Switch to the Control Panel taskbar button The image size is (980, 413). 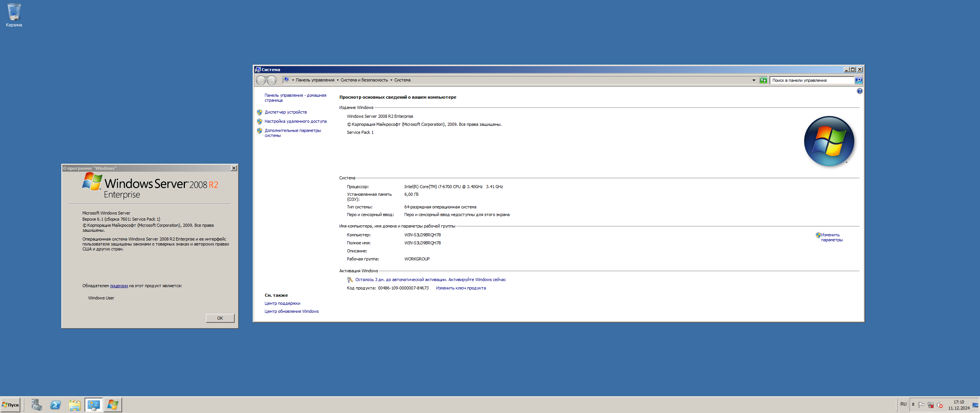[94, 405]
